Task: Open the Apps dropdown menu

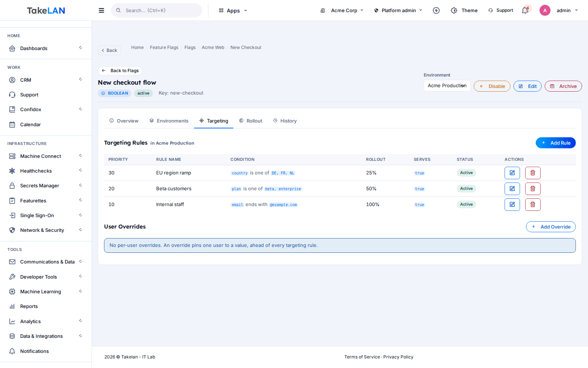Action: click(233, 10)
